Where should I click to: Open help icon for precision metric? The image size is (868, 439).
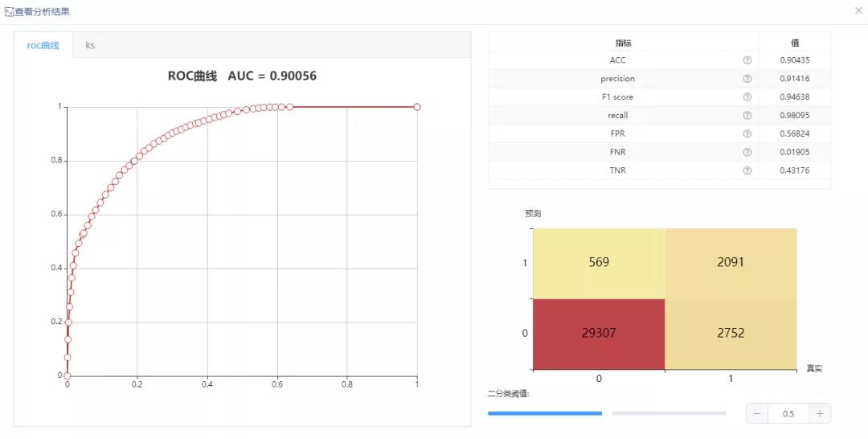pos(747,79)
